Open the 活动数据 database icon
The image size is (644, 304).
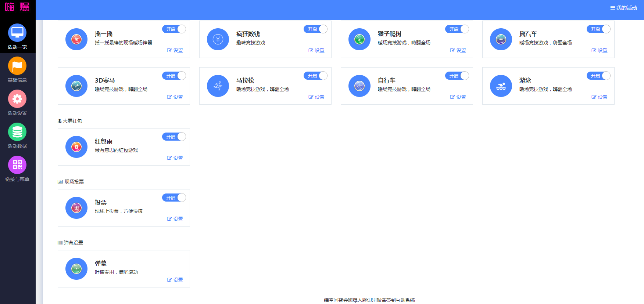(x=17, y=132)
